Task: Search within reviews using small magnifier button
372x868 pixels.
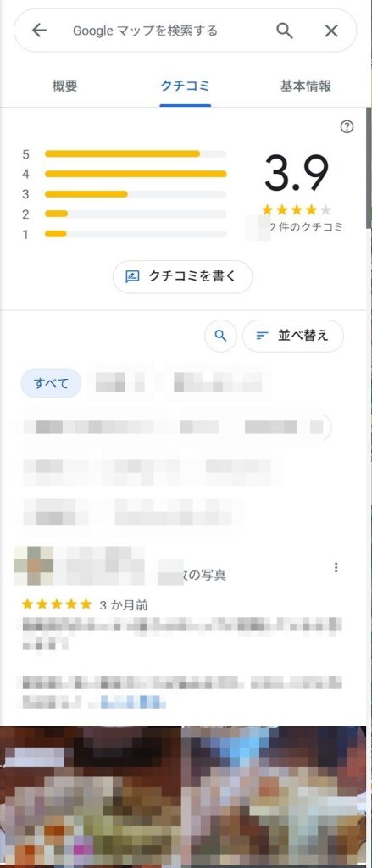Action: (221, 336)
